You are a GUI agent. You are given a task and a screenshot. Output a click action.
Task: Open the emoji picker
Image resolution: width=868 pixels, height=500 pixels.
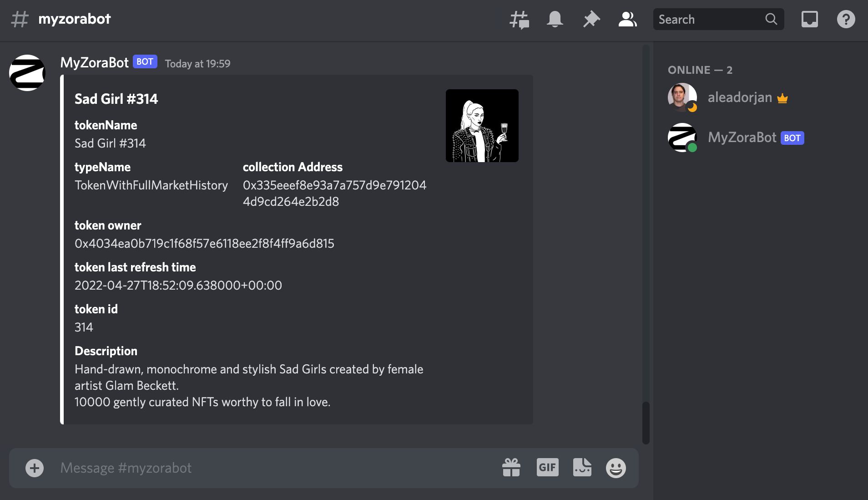coord(616,468)
